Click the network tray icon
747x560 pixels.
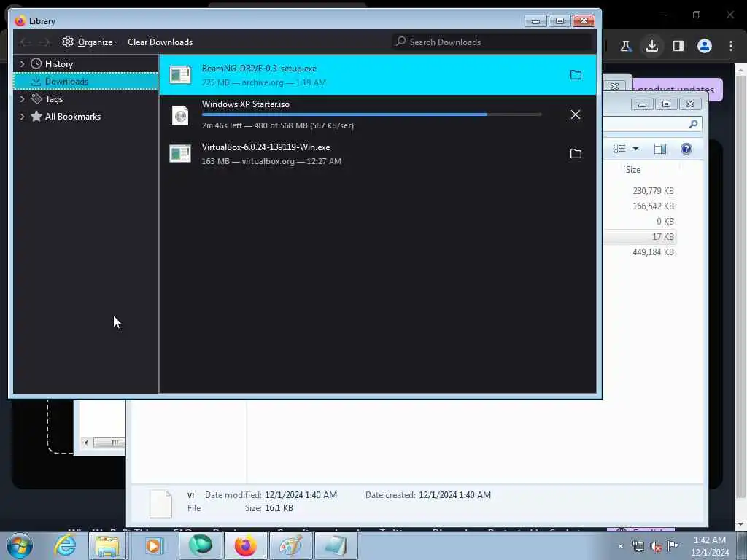638,547
